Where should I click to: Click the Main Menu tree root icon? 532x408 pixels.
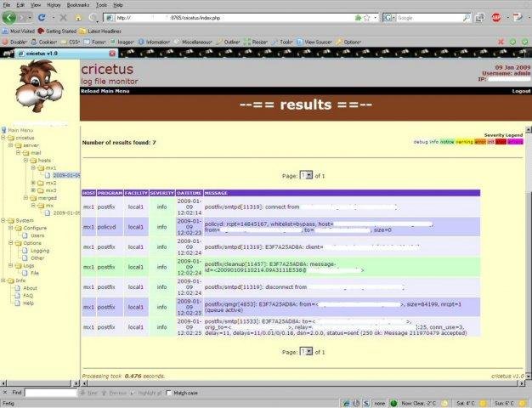(3, 130)
